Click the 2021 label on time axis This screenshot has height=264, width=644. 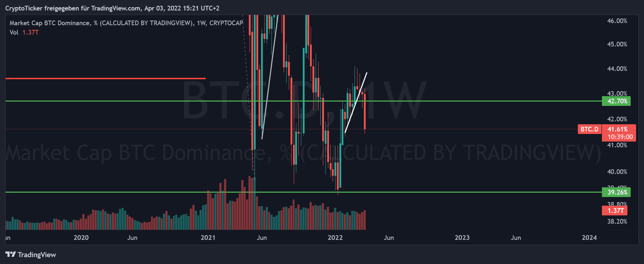tap(208, 238)
